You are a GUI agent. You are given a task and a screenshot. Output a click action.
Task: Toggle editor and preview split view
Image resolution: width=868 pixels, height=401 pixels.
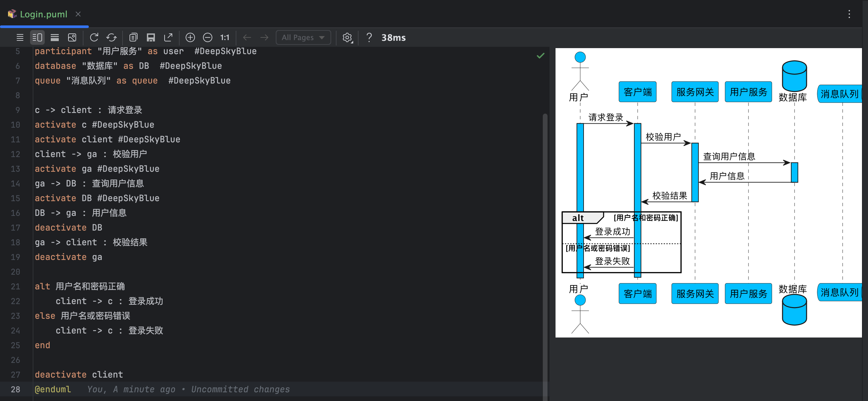(37, 37)
